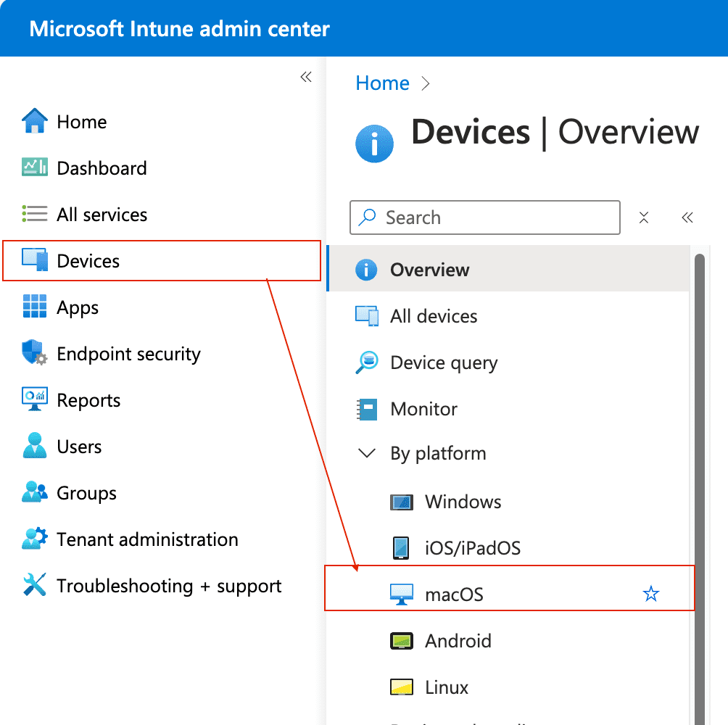Open Devices in the left navigation
728x725 pixels.
[x=88, y=261]
